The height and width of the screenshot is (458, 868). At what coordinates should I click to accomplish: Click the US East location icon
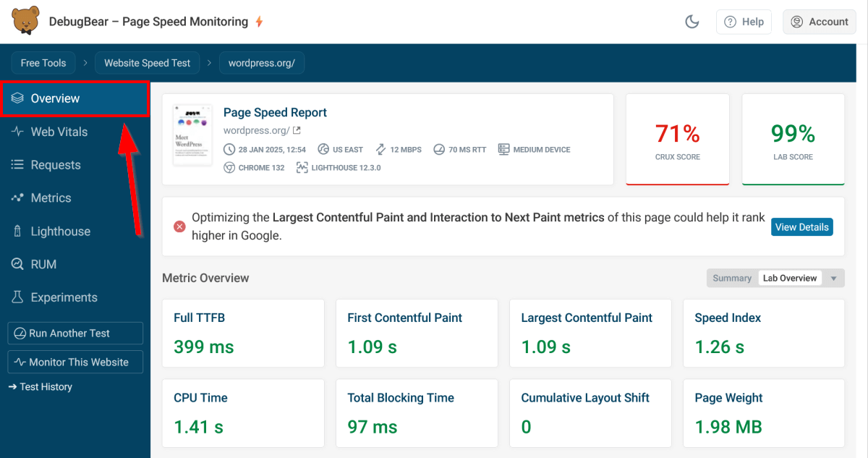(x=323, y=150)
